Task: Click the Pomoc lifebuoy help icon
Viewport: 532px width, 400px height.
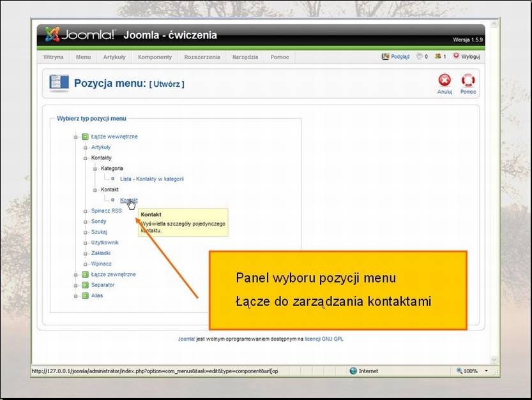Action: click(x=468, y=80)
